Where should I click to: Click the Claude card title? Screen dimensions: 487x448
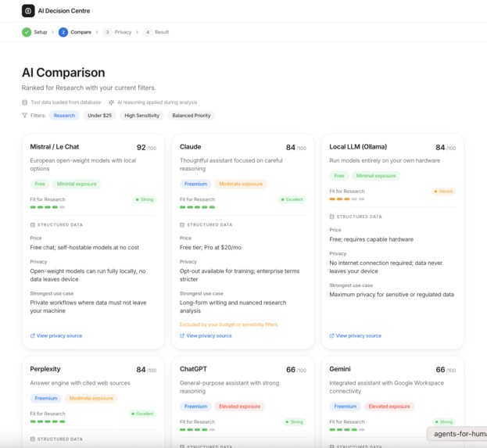(191, 147)
